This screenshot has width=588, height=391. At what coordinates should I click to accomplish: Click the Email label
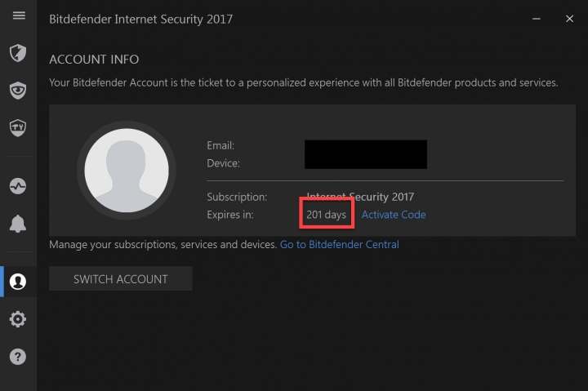pyautogui.click(x=220, y=145)
